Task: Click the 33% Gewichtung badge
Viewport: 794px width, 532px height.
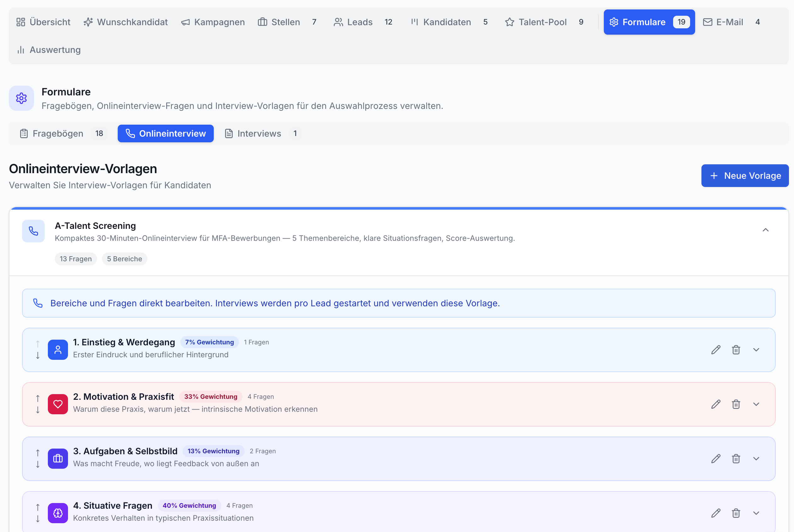Action: (x=211, y=397)
